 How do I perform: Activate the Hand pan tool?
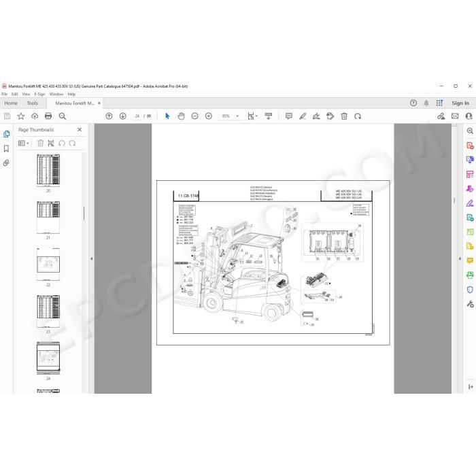pyautogui.click(x=182, y=116)
